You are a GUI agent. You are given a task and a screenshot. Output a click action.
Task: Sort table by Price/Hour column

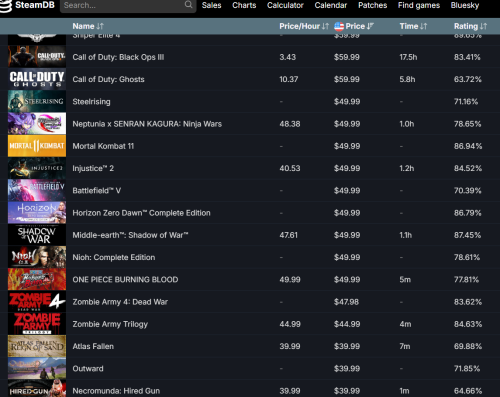point(304,26)
